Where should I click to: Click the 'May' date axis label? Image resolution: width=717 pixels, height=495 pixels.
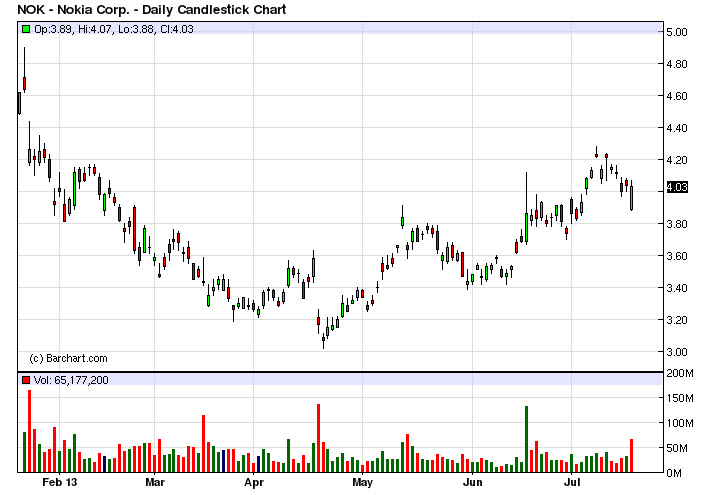point(363,482)
